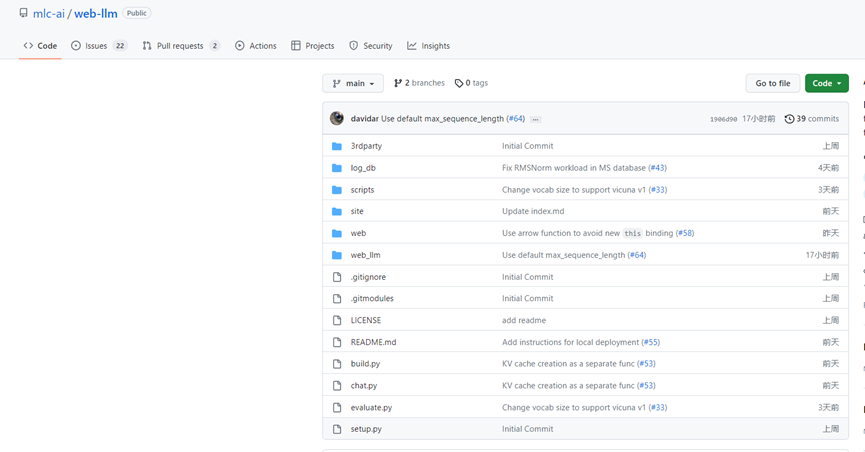Open the setup.py file
The height and width of the screenshot is (452, 865).
pyautogui.click(x=366, y=429)
